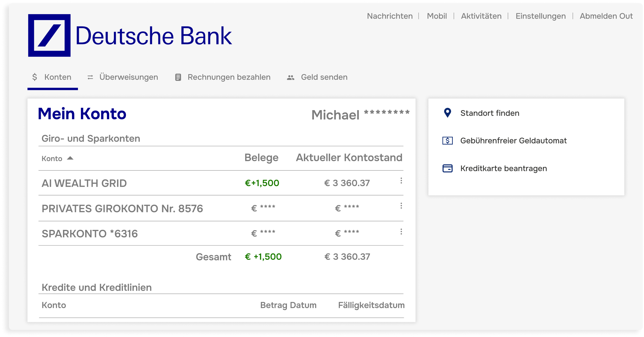
Task: Click the people icon for Geld senden
Action: [291, 77]
